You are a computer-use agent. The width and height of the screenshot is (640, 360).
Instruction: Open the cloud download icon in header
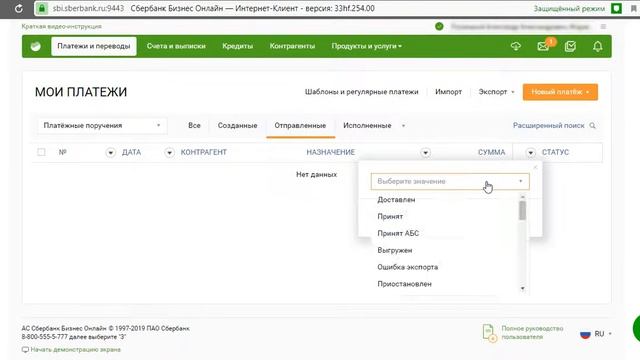click(516, 47)
